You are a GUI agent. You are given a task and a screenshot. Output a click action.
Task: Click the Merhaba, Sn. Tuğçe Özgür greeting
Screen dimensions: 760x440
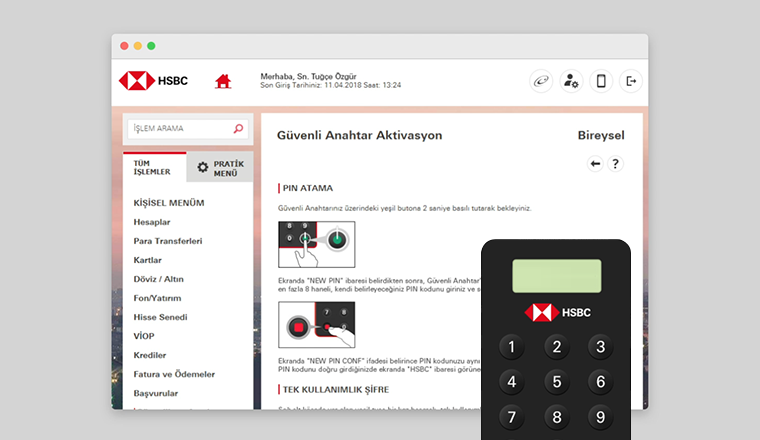(308, 76)
